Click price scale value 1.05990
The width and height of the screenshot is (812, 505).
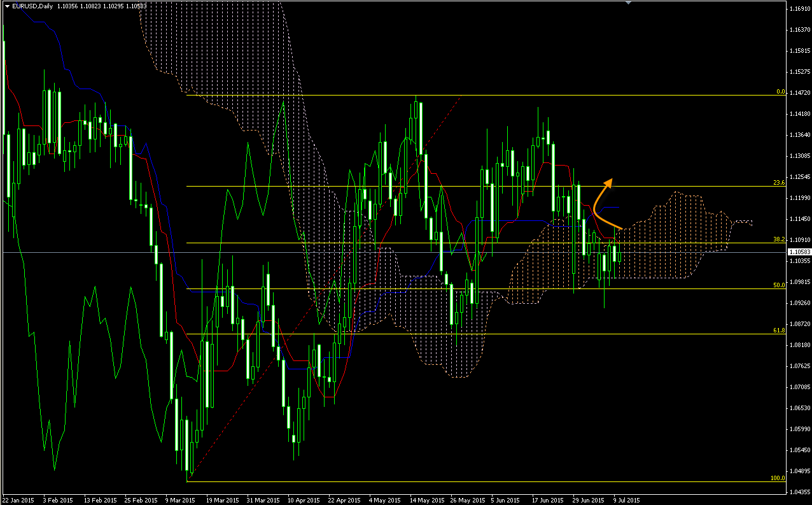800,429
